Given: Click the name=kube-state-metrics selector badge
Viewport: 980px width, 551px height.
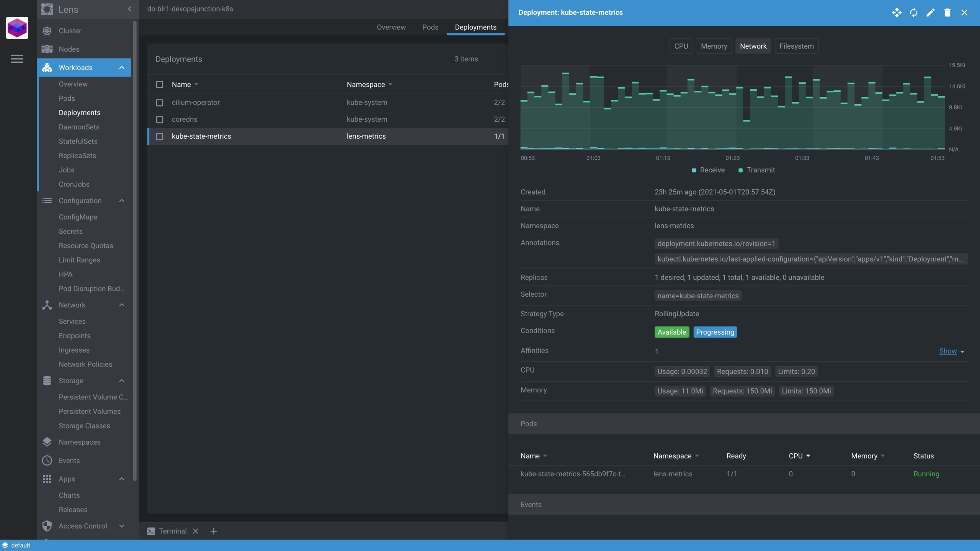Looking at the screenshot, I should pyautogui.click(x=698, y=296).
